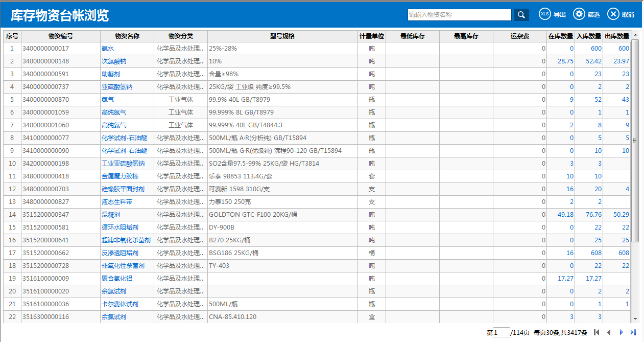
Task: Click the 卡尔费休试剂 link
Action: 120,304
